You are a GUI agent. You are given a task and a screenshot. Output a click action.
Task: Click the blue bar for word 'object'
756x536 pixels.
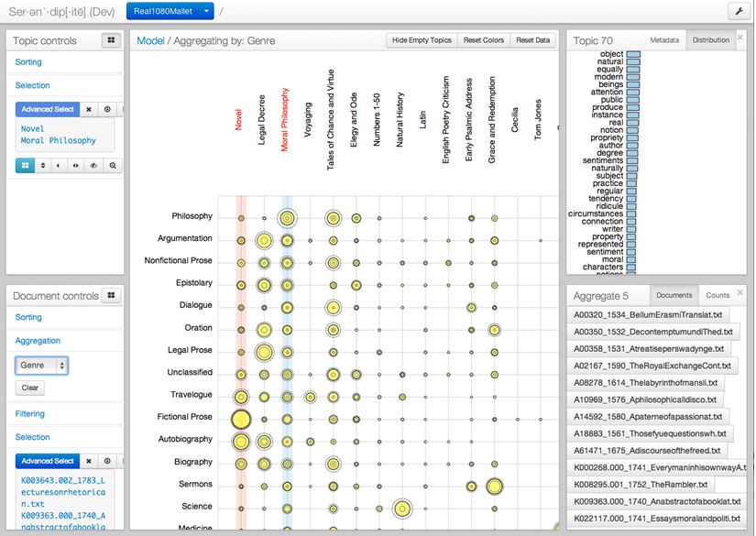pyautogui.click(x=633, y=54)
